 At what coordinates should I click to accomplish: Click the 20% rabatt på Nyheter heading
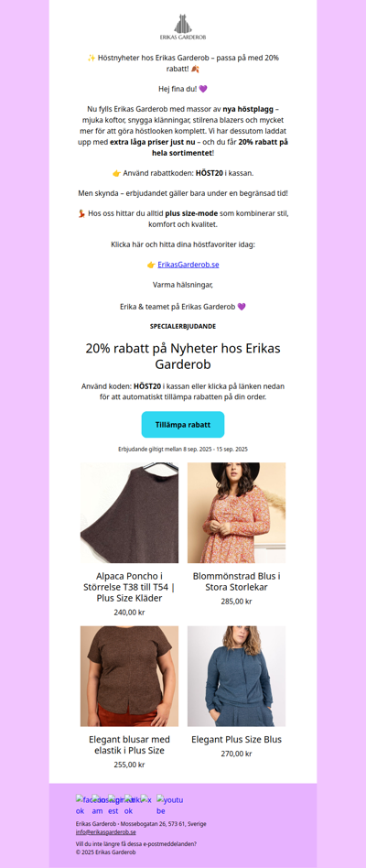[x=183, y=357]
